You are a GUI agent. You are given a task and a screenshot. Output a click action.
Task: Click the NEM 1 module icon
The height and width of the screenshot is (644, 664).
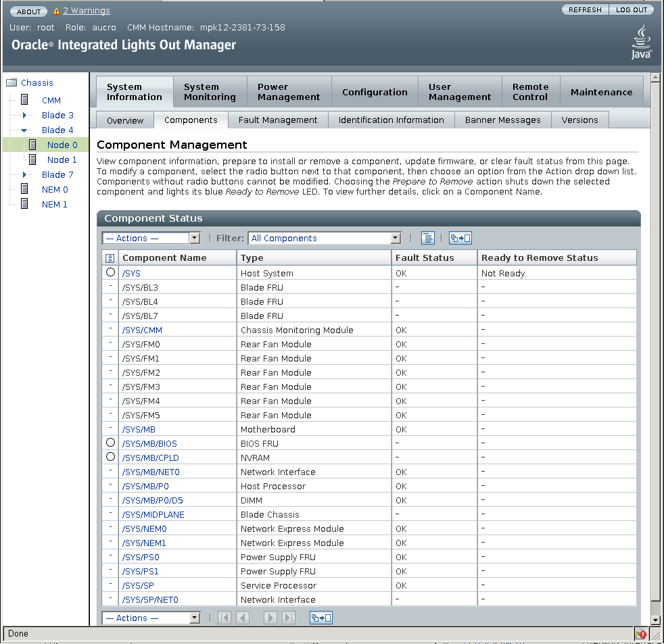click(x=24, y=204)
